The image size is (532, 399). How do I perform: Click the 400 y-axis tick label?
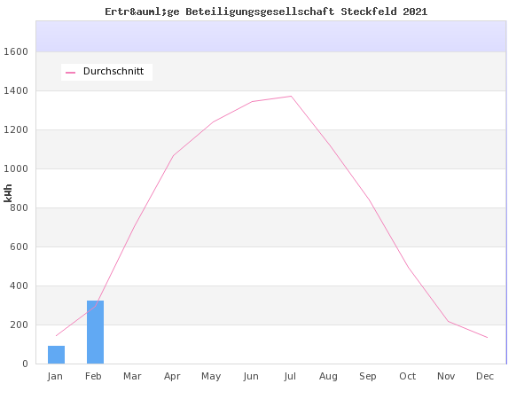(x=20, y=286)
